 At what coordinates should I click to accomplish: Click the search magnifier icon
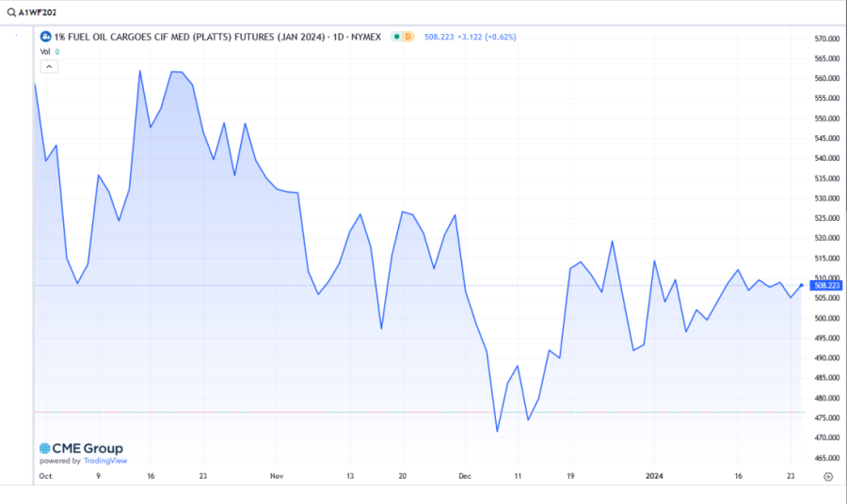click(9, 12)
